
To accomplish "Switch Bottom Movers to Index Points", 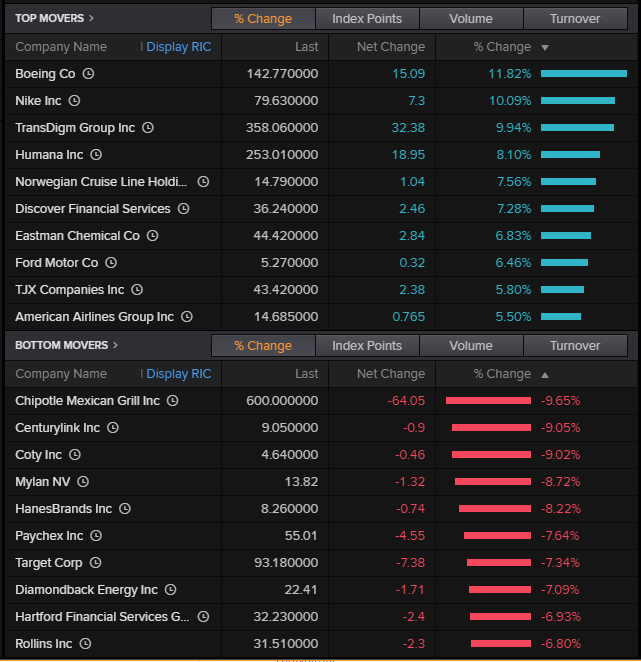I will click(367, 346).
